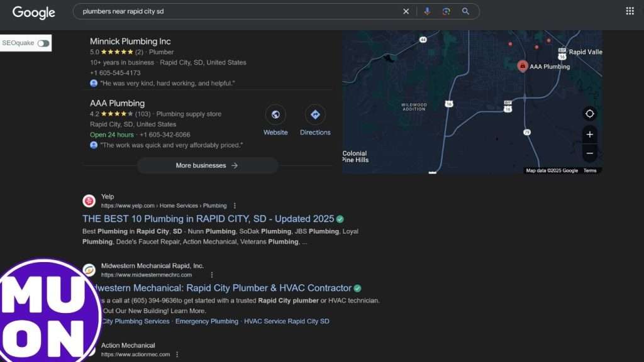Click the AAA Plumbing map pin
Screen dimensions: 644x362
(x=523, y=66)
